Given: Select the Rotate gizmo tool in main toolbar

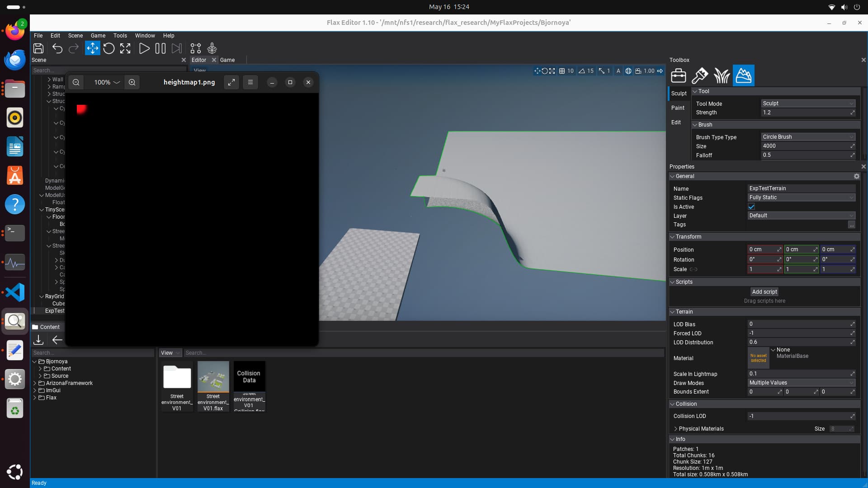Looking at the screenshot, I should coord(109,48).
